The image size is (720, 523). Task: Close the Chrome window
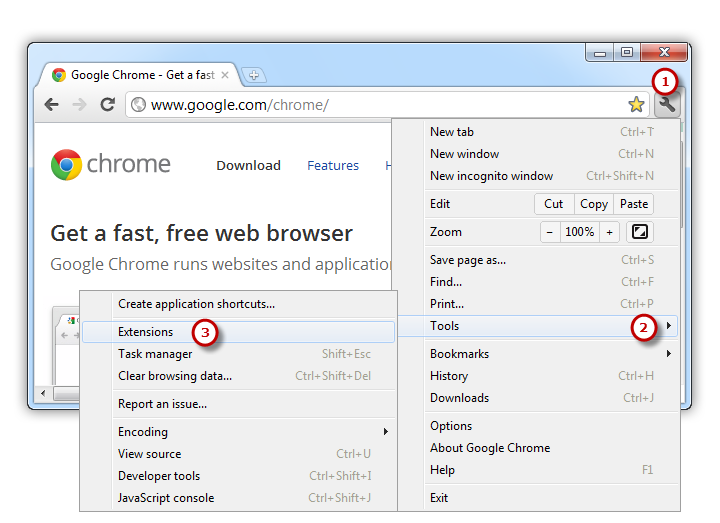coord(664,52)
